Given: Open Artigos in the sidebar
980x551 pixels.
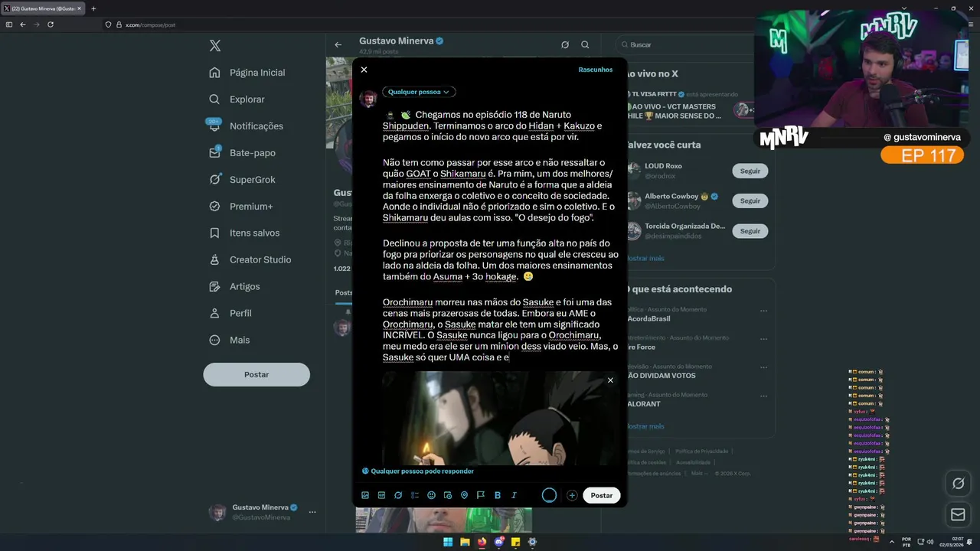Looking at the screenshot, I should pos(235,286).
